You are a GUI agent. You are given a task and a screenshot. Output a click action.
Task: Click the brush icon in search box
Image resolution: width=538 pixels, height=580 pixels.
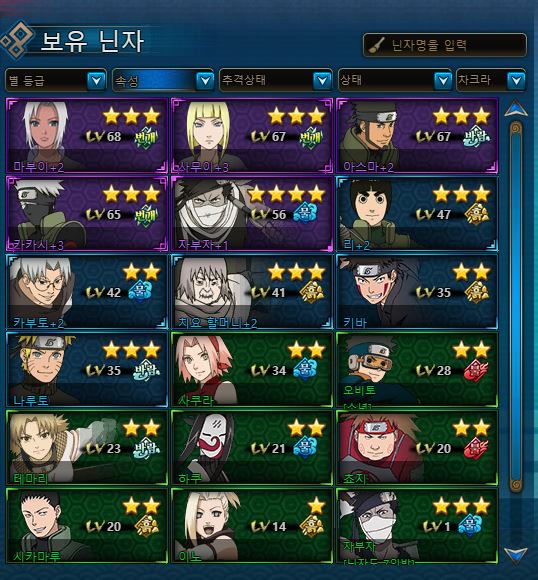click(x=377, y=45)
